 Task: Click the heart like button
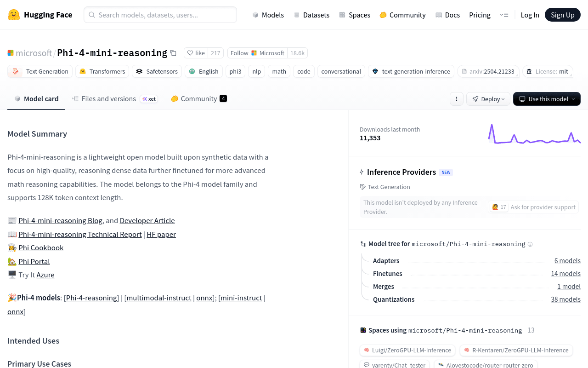(196, 53)
